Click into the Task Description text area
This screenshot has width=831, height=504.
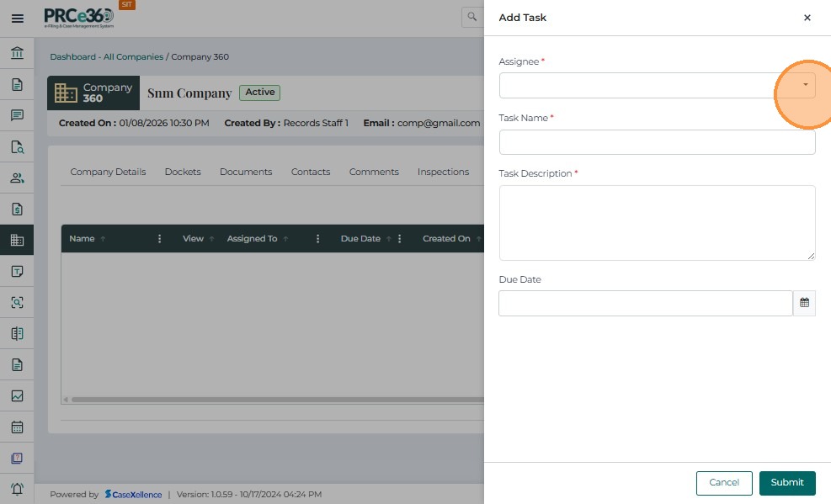click(657, 222)
